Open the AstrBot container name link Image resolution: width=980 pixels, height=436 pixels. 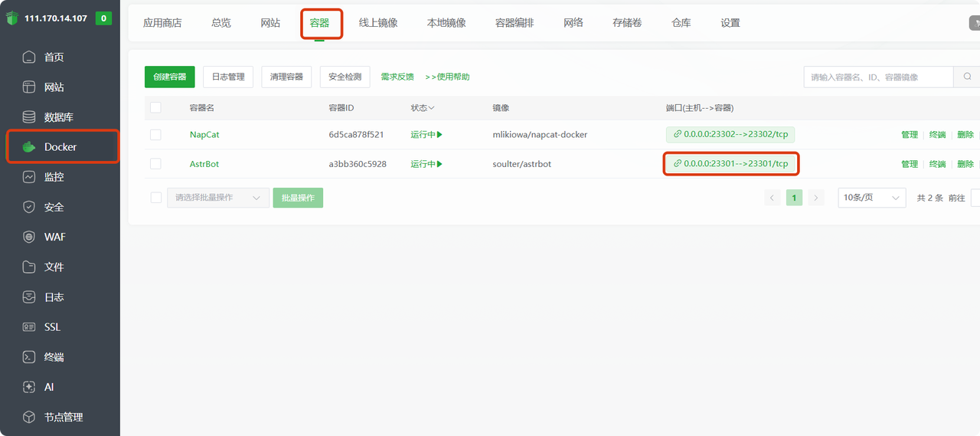pos(204,164)
